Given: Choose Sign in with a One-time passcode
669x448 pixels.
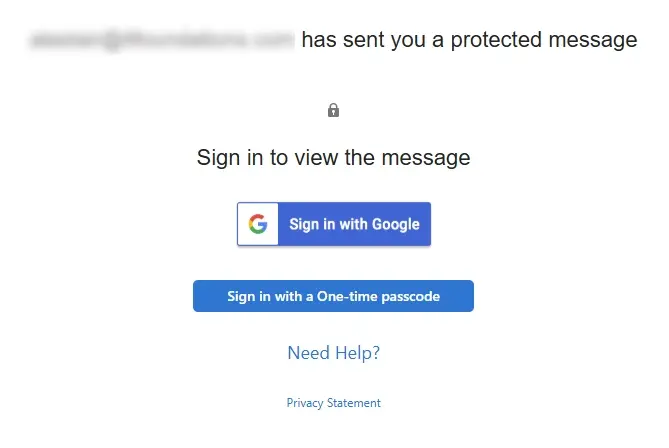Looking at the screenshot, I should point(333,296).
